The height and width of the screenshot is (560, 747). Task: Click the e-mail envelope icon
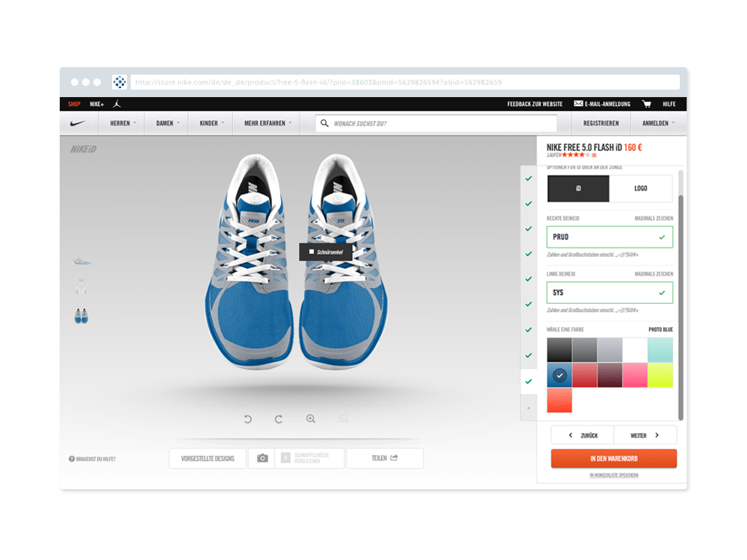pos(578,104)
